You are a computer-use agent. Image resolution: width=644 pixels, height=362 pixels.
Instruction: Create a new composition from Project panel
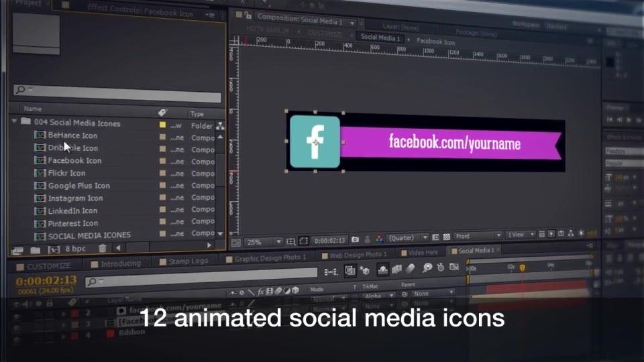54,249
